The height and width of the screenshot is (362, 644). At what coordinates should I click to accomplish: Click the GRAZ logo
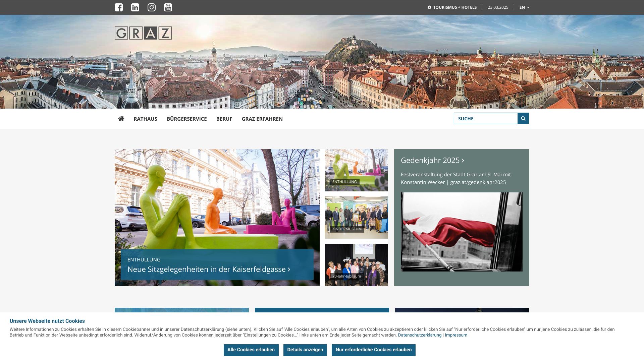[x=143, y=33]
